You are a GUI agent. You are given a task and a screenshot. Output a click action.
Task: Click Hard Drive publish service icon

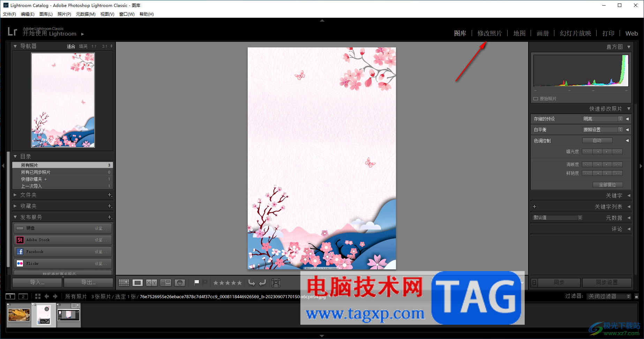tap(20, 228)
